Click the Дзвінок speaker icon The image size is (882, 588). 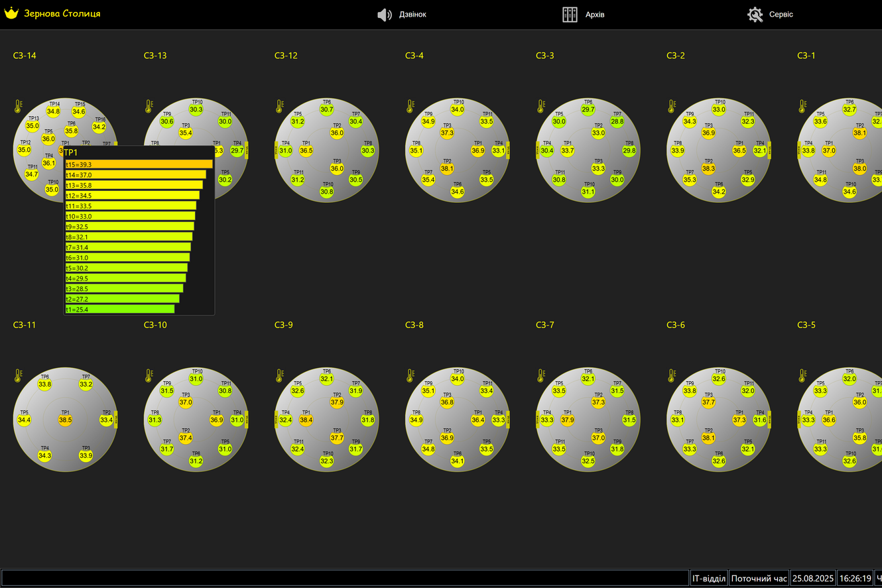point(385,15)
